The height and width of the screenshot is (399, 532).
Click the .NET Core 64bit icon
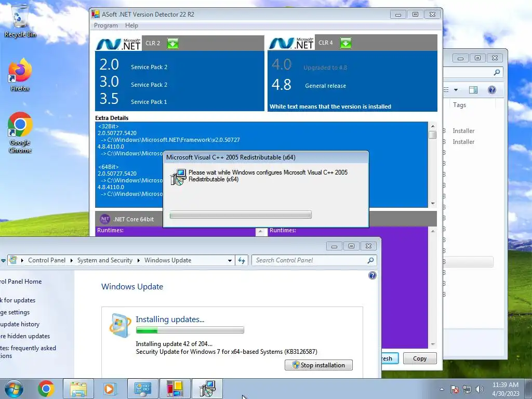[x=104, y=219]
